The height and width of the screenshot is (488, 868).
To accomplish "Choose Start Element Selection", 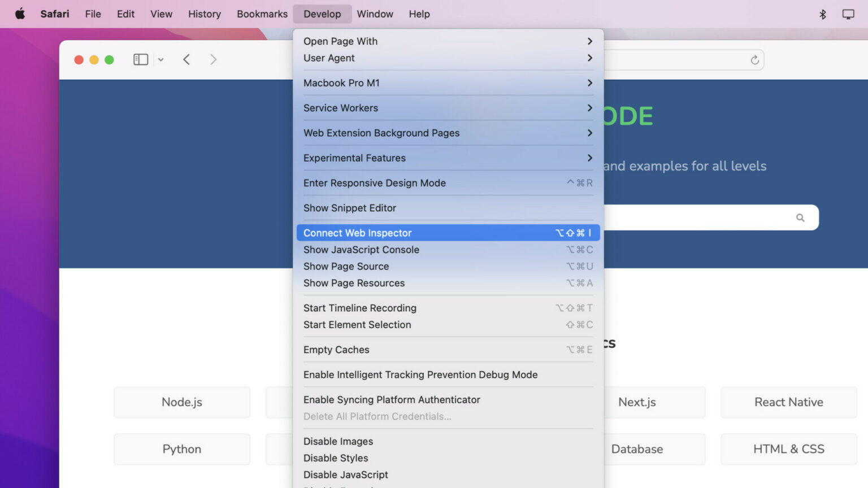I will [448, 325].
